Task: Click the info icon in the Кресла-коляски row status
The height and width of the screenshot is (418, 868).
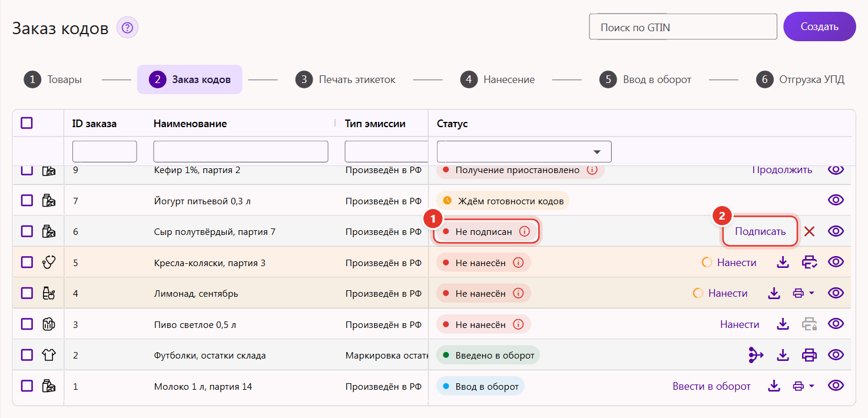Action: point(518,263)
